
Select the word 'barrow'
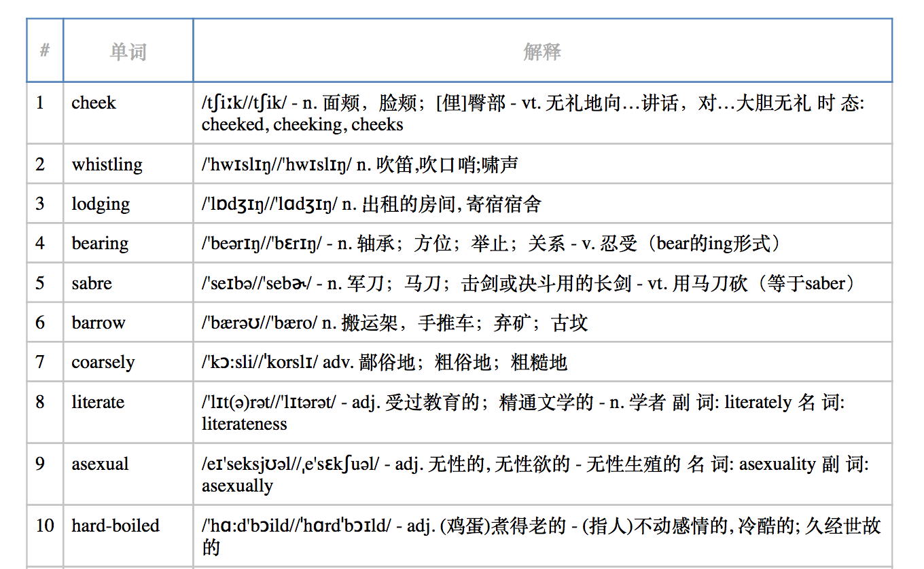click(x=99, y=323)
